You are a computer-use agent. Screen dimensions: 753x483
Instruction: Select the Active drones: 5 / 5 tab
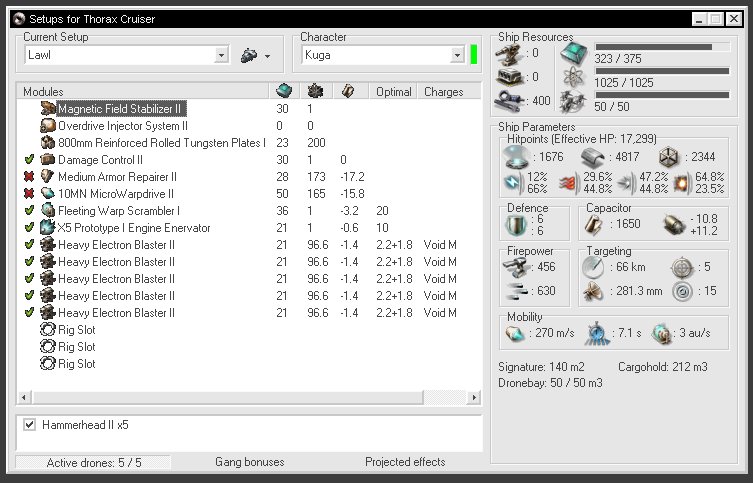[93, 462]
